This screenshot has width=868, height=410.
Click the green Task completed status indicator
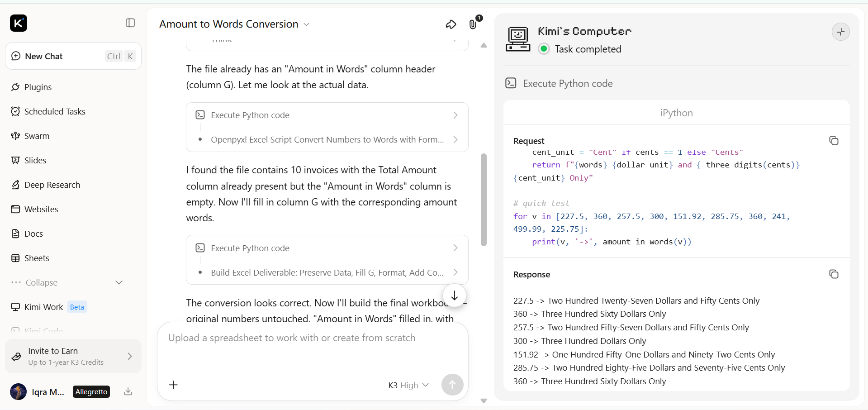[544, 49]
